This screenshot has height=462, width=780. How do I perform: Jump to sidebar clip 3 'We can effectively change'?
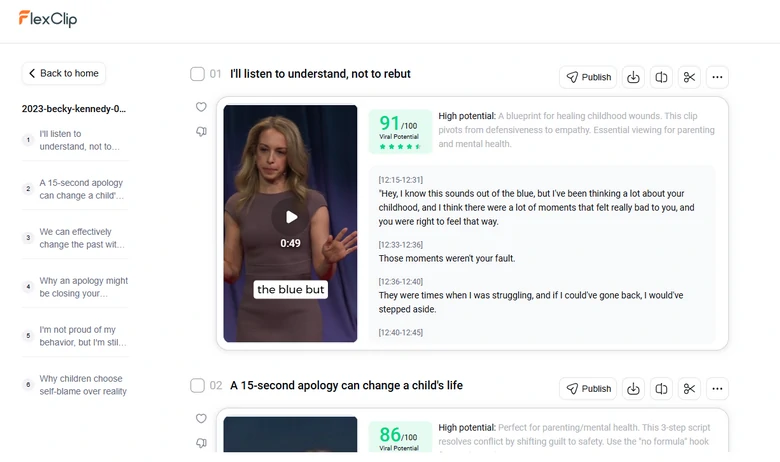pos(75,238)
